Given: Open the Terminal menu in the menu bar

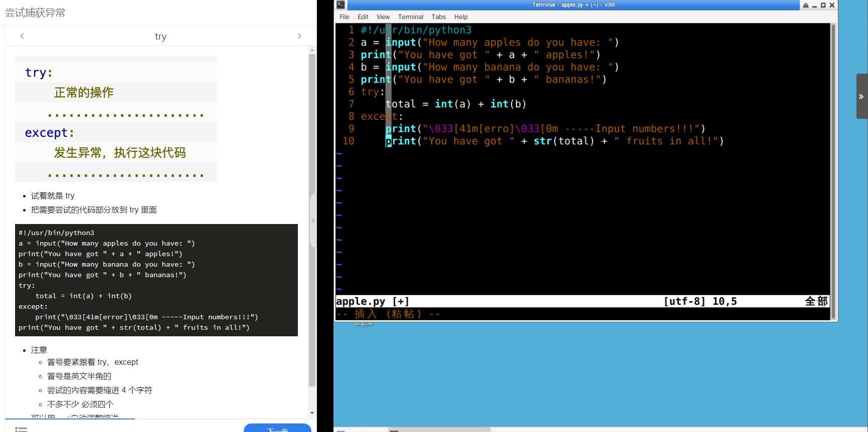Looking at the screenshot, I should click(411, 17).
